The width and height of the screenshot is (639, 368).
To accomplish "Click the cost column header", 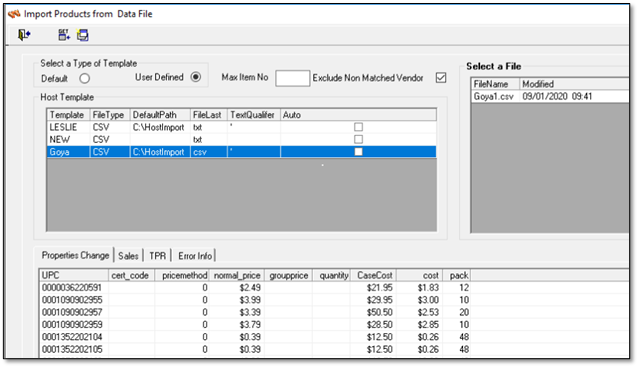I will point(420,275).
